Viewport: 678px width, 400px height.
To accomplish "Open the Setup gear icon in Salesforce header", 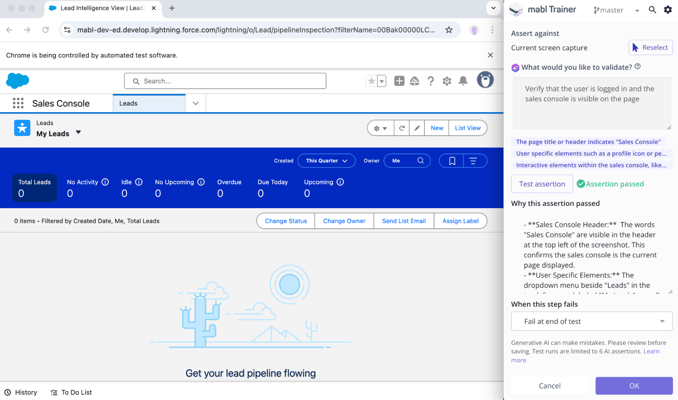I will [447, 81].
